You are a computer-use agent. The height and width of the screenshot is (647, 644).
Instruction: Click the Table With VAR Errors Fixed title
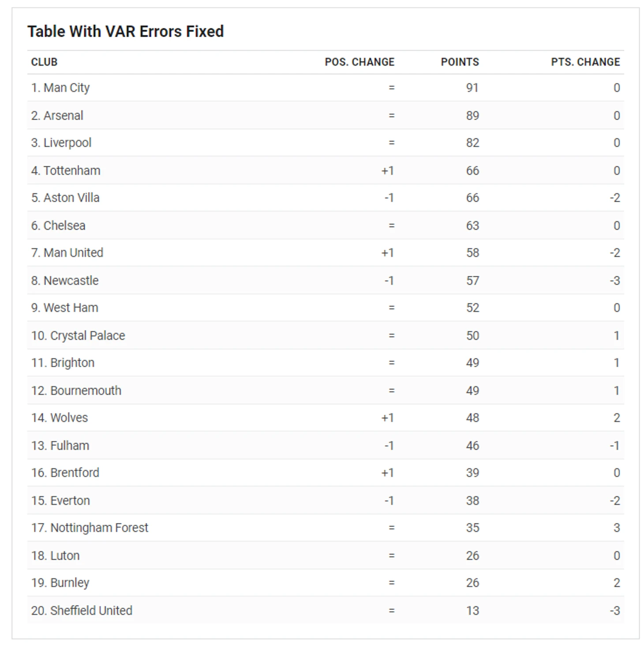coord(126,31)
